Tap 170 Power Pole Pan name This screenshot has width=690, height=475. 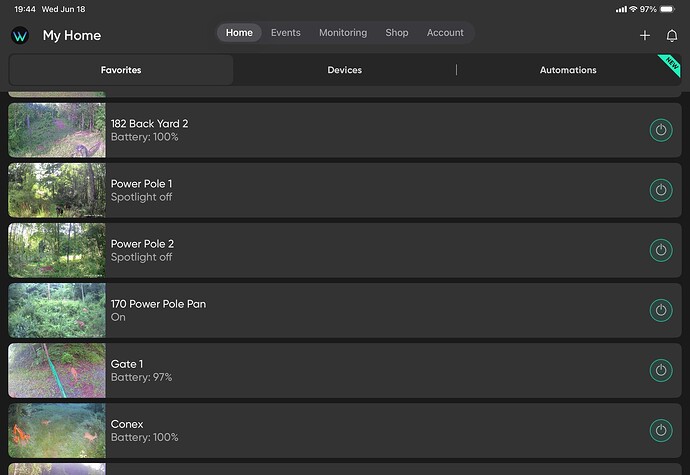click(158, 304)
